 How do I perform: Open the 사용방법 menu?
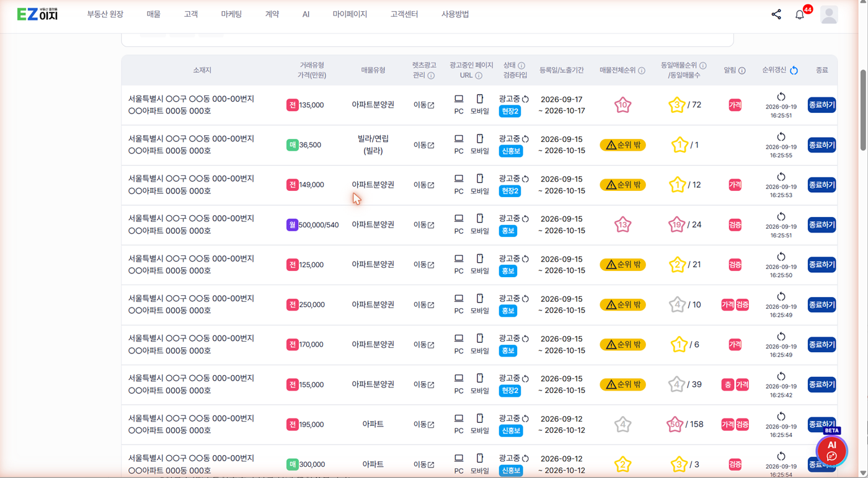455,14
